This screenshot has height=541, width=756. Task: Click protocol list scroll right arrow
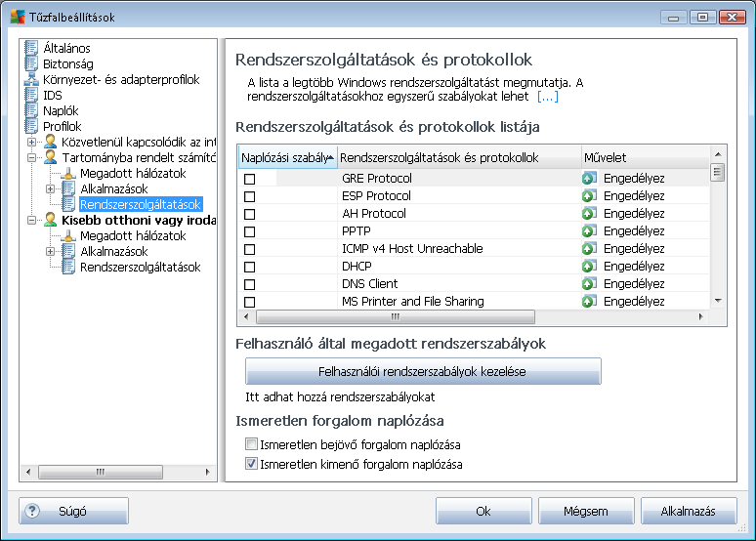[701, 316]
